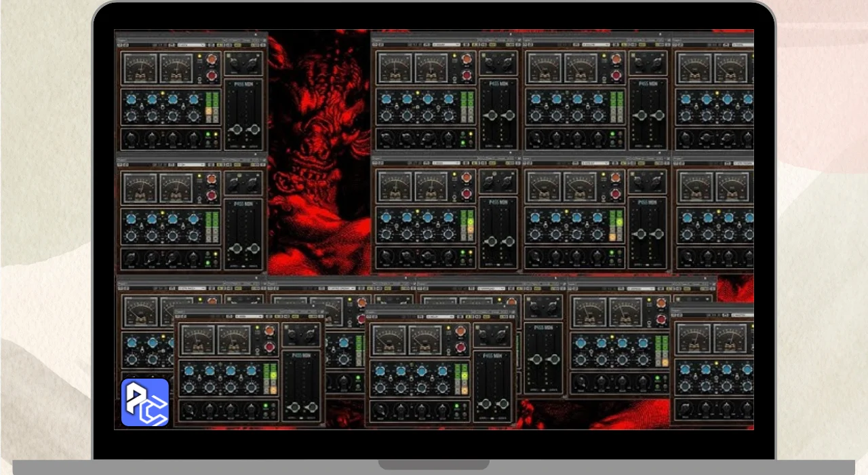The width and height of the screenshot is (868, 475).
Task: Select the first blue knob in the front bottom-left plugin window
Action: (x=189, y=370)
